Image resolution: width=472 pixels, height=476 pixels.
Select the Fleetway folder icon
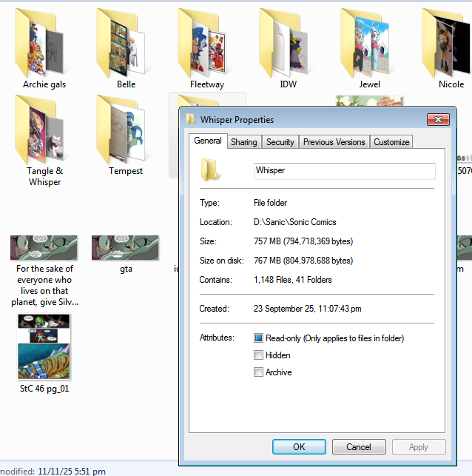click(202, 42)
